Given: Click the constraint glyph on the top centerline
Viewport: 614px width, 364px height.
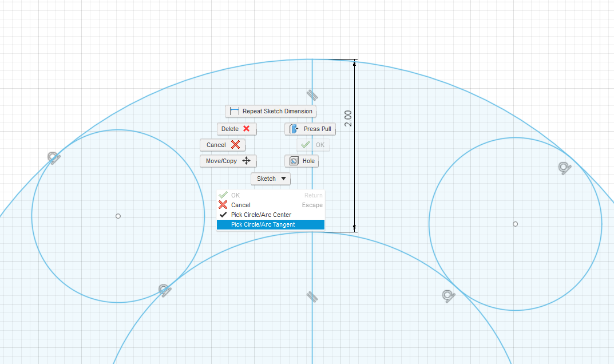Looking at the screenshot, I should 311,95.
